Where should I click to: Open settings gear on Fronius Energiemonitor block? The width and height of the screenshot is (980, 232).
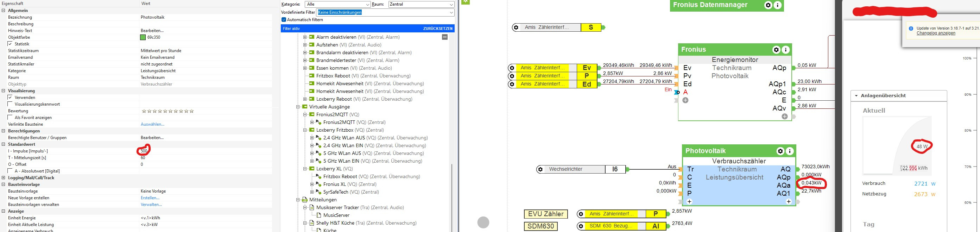click(x=776, y=50)
